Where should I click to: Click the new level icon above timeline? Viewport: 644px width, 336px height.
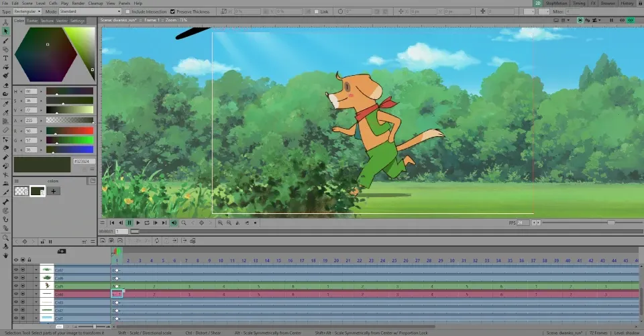point(103,241)
